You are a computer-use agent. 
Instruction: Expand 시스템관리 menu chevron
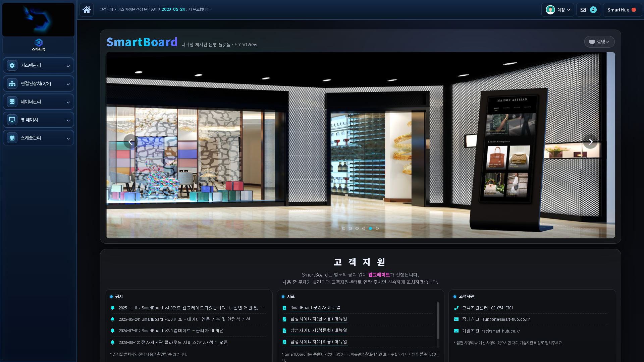(x=68, y=66)
